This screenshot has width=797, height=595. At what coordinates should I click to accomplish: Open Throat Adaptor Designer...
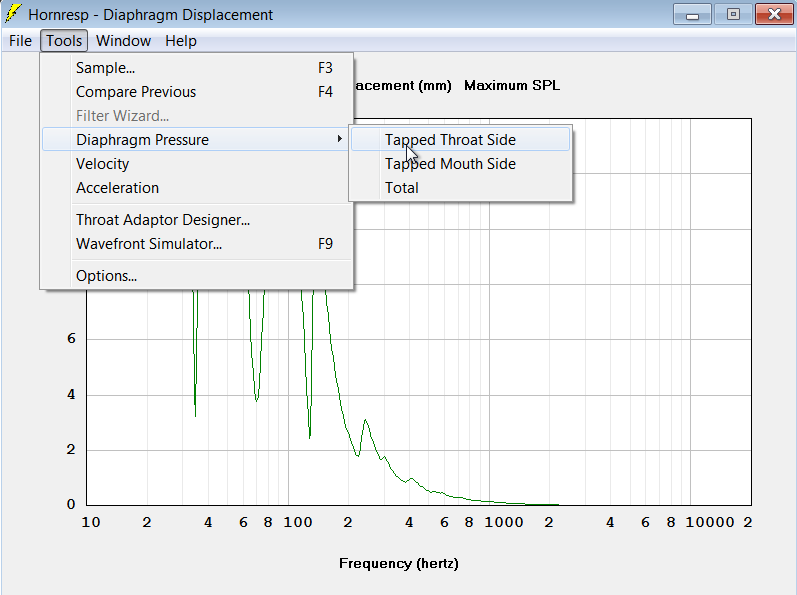197,220
